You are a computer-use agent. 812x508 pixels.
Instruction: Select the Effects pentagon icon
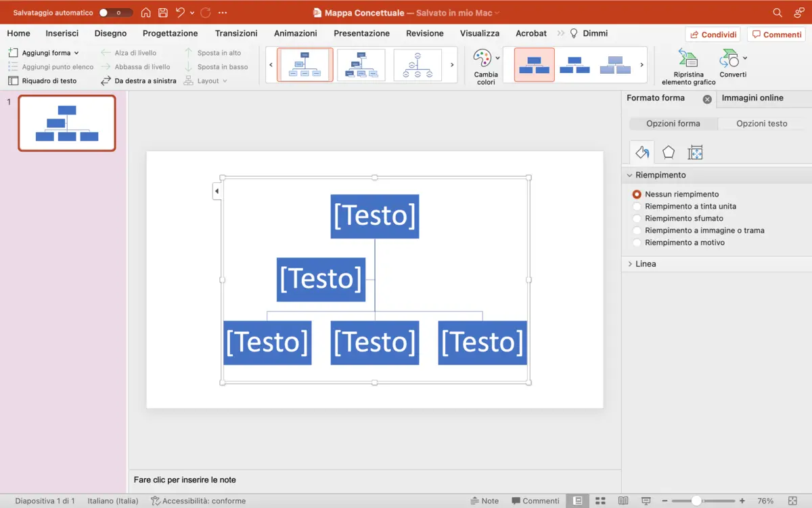tap(668, 152)
